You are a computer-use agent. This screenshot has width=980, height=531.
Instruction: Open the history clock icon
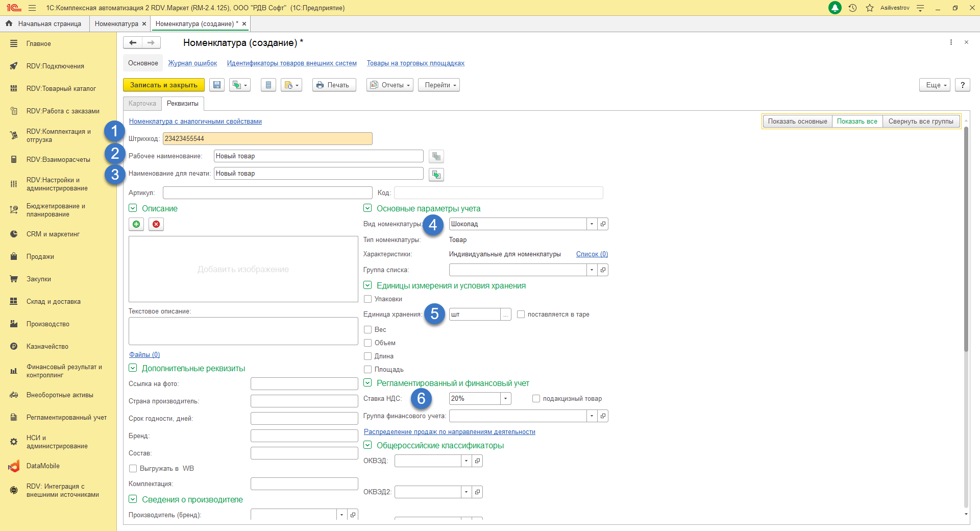852,8
